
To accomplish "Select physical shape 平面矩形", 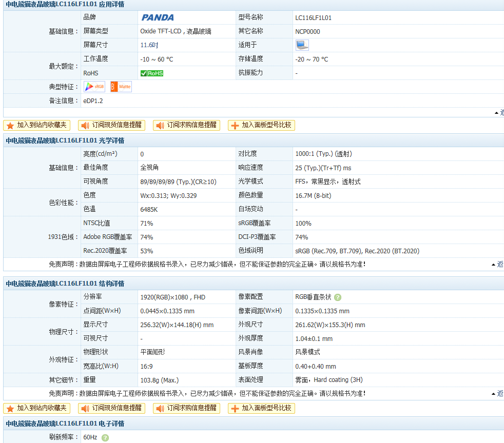I will point(152,352).
